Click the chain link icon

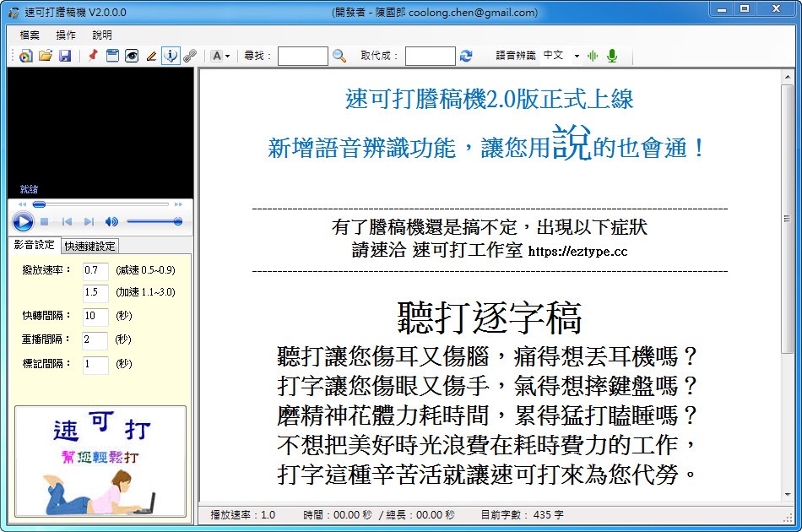pos(192,55)
